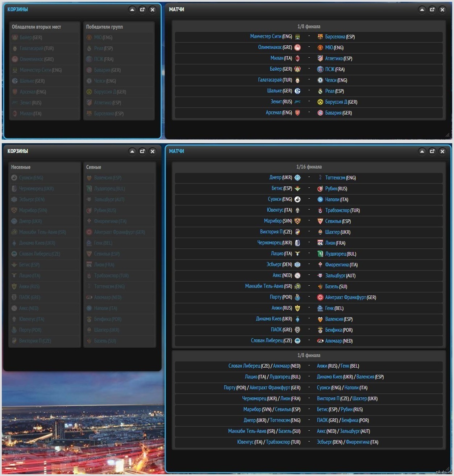Screen dimensions: 454x476
Task: Collapse the КОРЗИНЫ panel listing Победители групп
Action: (132, 10)
